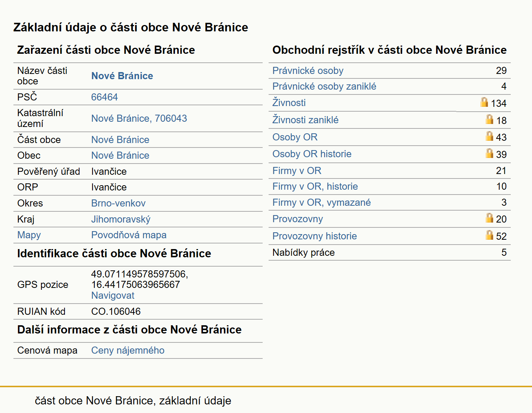Click the lock icon beside Živnosti zaniklé
Screen dimensions: 532x413
[489, 119]
